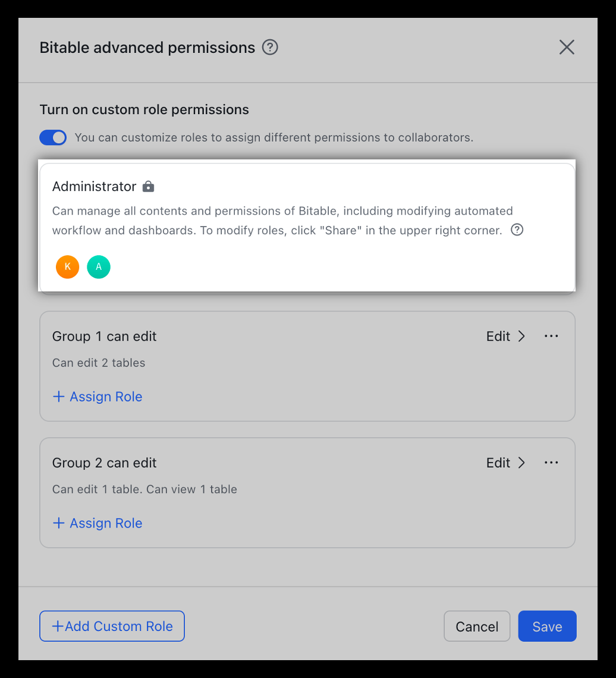Select the Administrator role card
Viewport: 616px width, 678px height.
pos(307,227)
